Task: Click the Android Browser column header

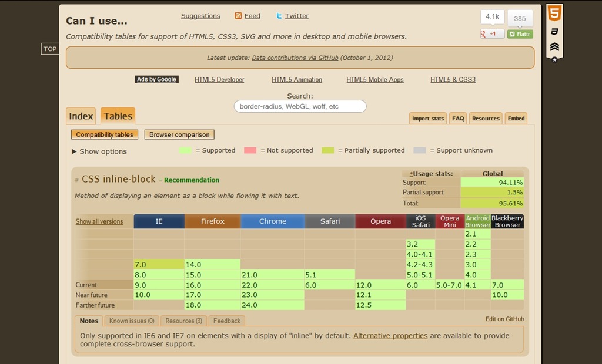Action: tap(477, 221)
